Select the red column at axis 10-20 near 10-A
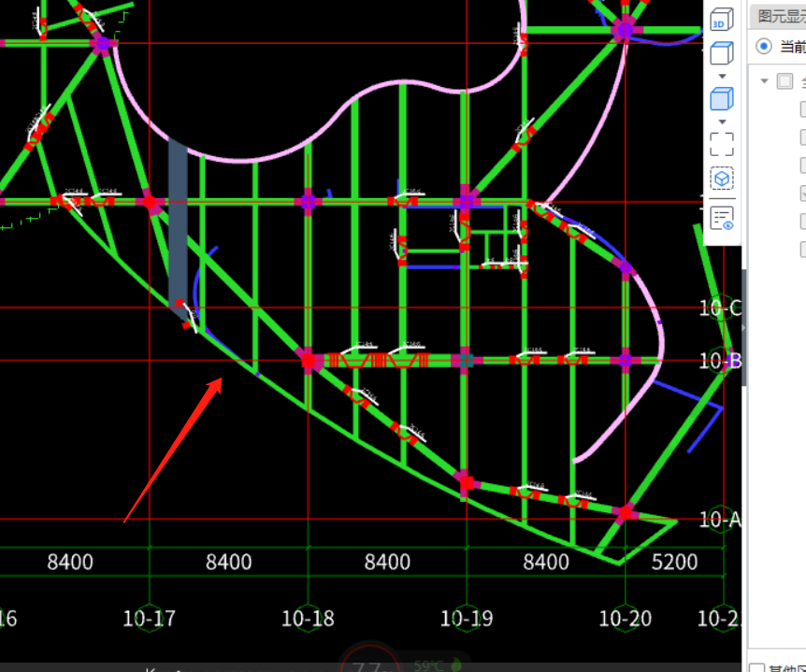This screenshot has height=672, width=806. (x=625, y=513)
